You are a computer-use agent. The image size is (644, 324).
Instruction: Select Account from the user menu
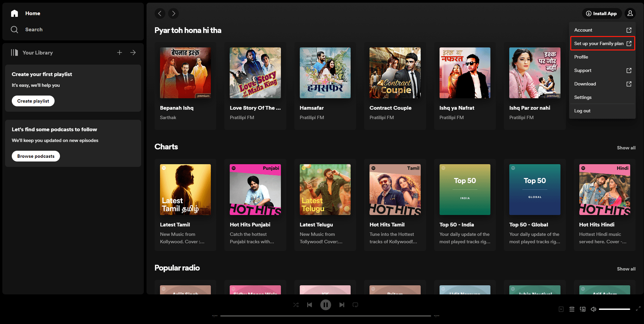point(603,30)
